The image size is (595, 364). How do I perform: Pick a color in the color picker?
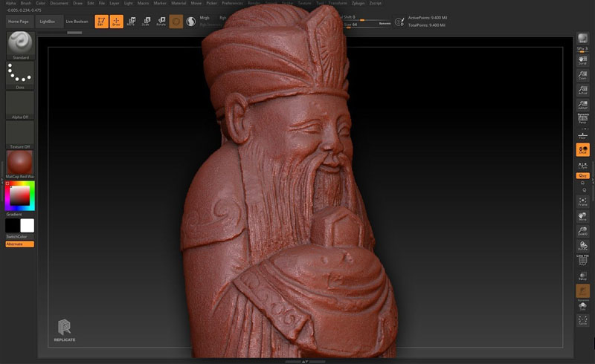coord(20,196)
